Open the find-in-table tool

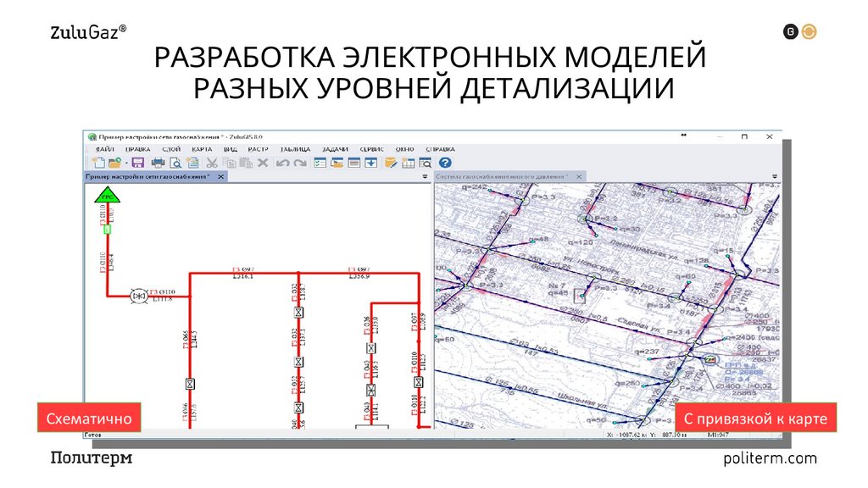(426, 161)
